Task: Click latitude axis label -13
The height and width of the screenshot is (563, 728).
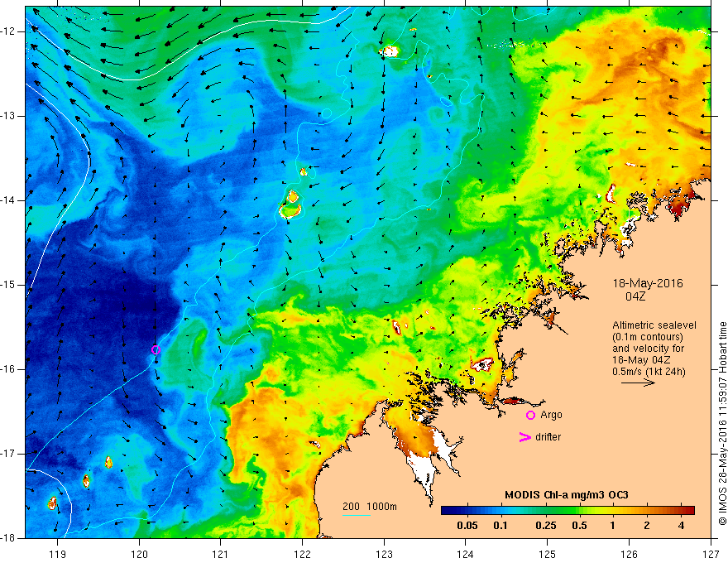Action: coord(8,116)
